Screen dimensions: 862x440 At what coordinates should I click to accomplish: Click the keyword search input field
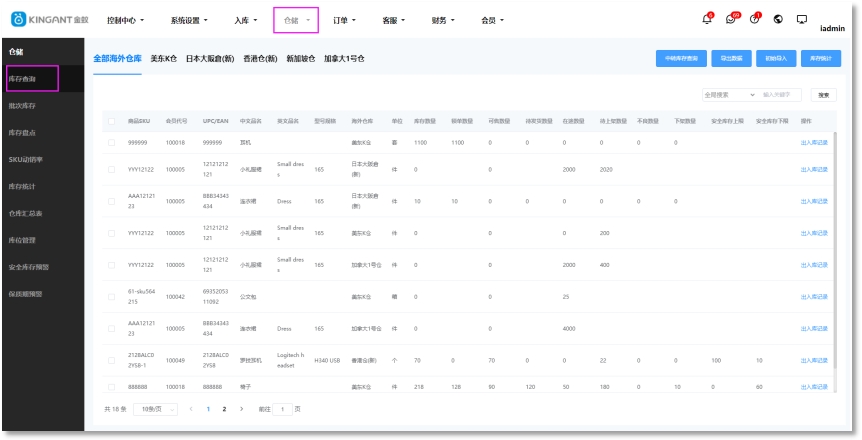(x=782, y=95)
